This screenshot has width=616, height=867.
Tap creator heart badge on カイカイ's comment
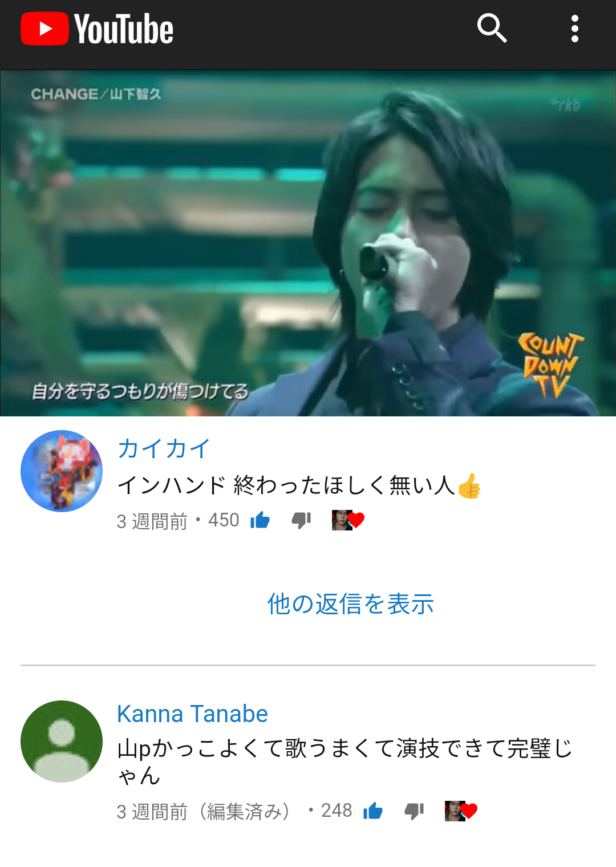coord(348,520)
